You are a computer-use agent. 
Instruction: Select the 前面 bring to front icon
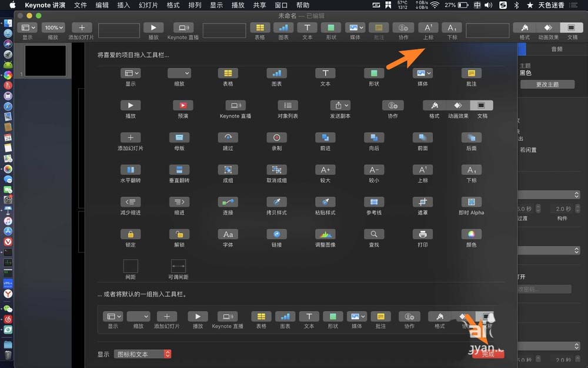click(x=423, y=138)
